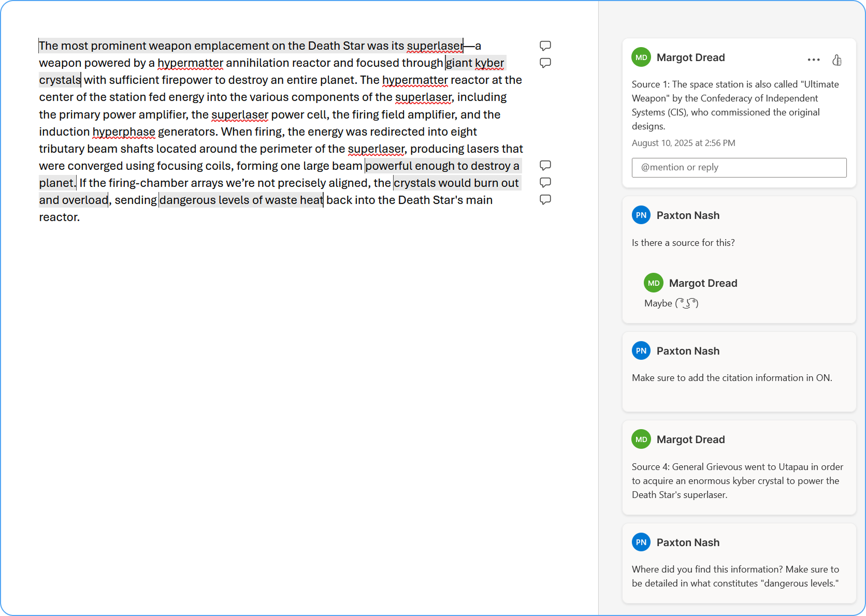Image resolution: width=866 pixels, height=616 pixels.
Task: Click 'Paxton Nash' name on citation comment
Action: 688,351
